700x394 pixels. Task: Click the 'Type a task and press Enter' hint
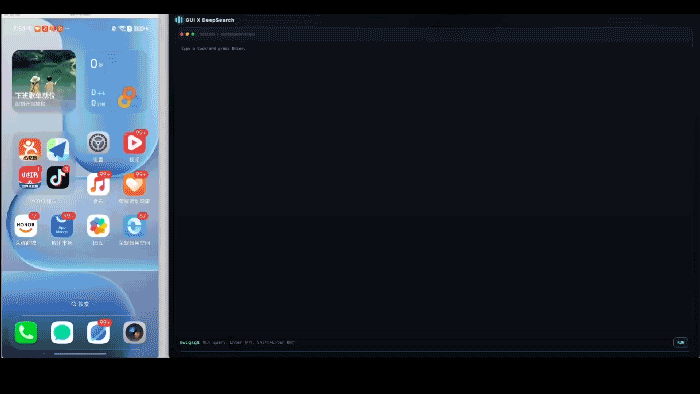click(x=213, y=48)
